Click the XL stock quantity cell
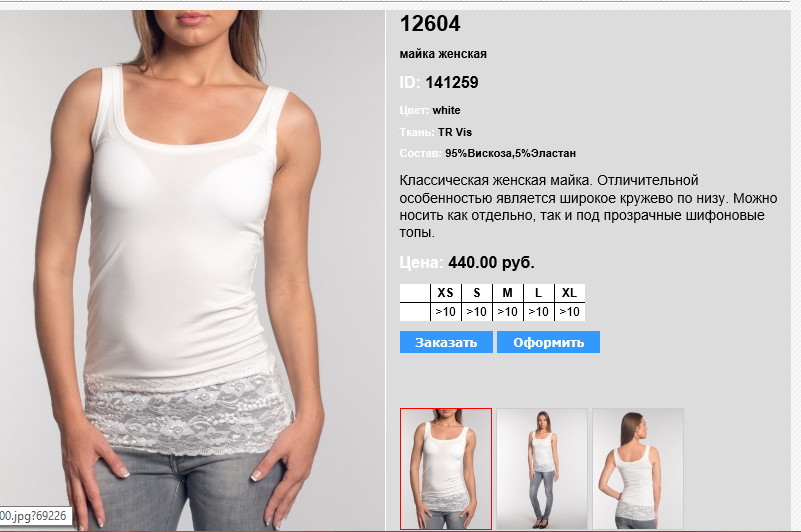Screen dimensions: 801x532 point(569,312)
